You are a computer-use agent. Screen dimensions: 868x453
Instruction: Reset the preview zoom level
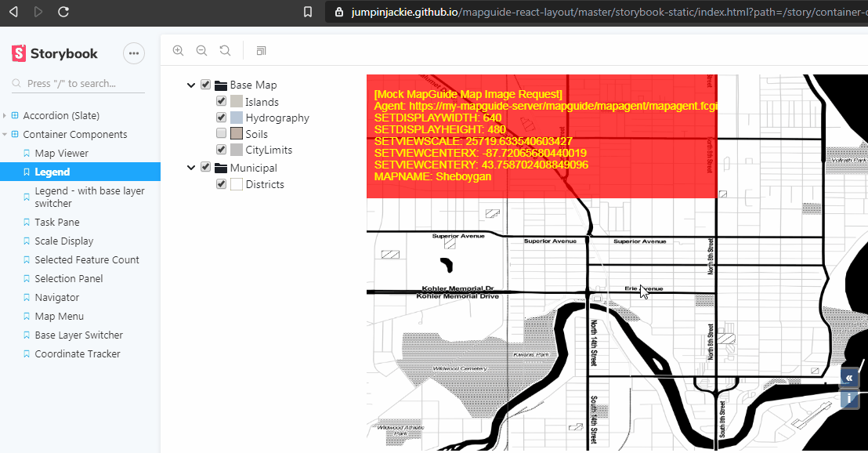click(x=225, y=50)
